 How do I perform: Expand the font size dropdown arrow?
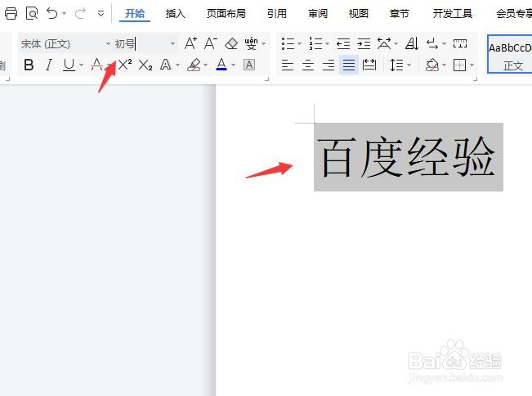(x=172, y=44)
